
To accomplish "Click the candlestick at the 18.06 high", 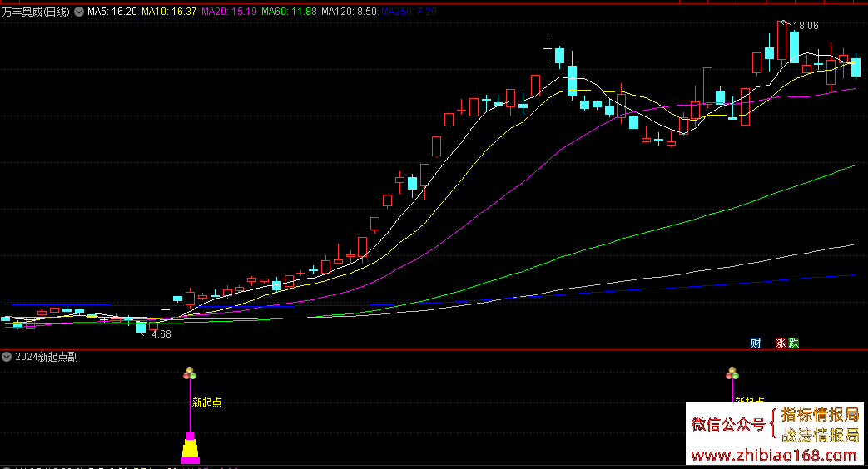I will 781,42.
